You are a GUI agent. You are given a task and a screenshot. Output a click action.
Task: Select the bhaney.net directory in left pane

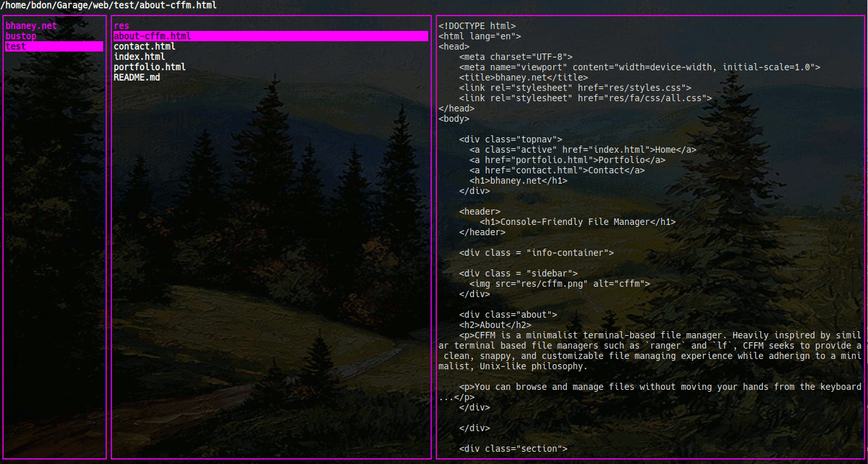[31, 26]
